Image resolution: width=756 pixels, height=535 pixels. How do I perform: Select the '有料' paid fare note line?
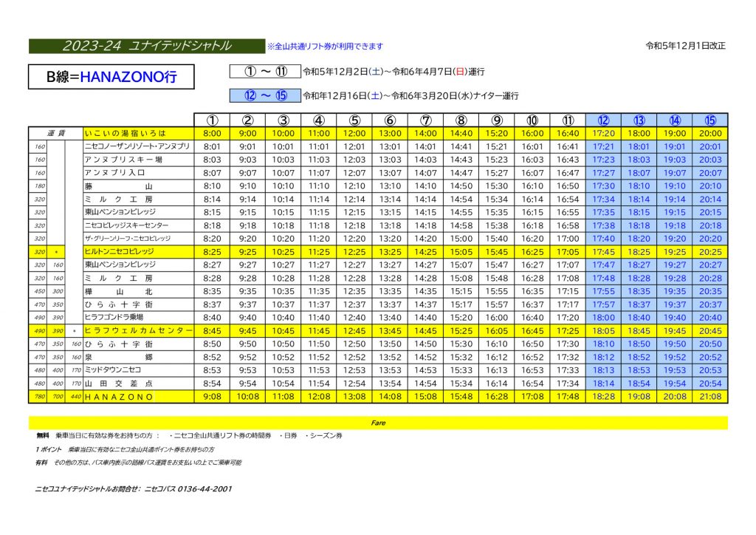click(x=138, y=463)
